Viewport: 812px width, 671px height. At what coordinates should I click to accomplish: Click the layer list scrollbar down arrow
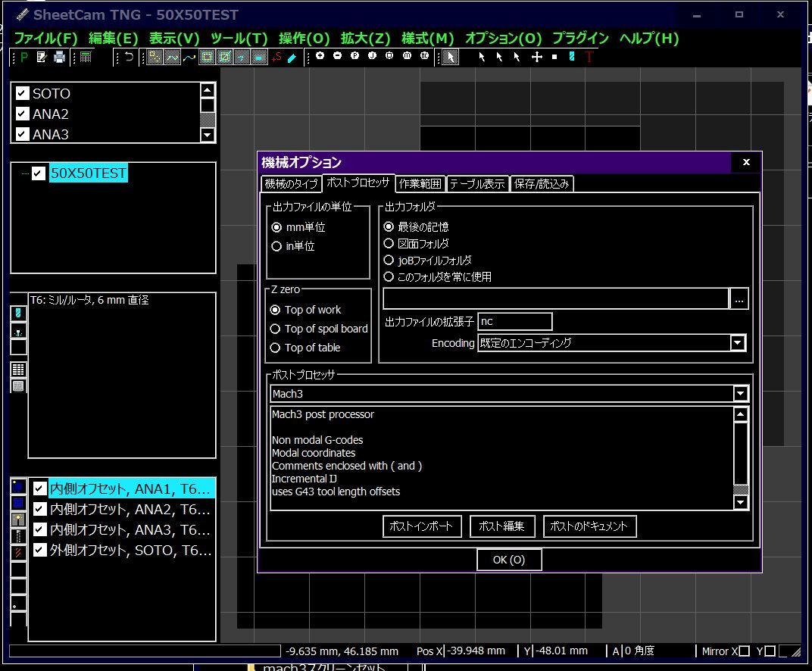[208, 135]
